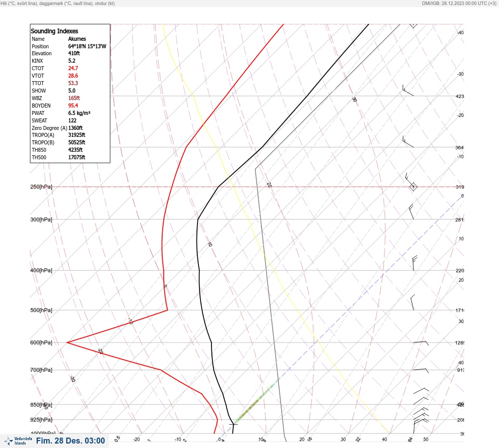The image size is (499, 448).
Task: Click the TROPO(B) value 50525ft
Action: 77,142
